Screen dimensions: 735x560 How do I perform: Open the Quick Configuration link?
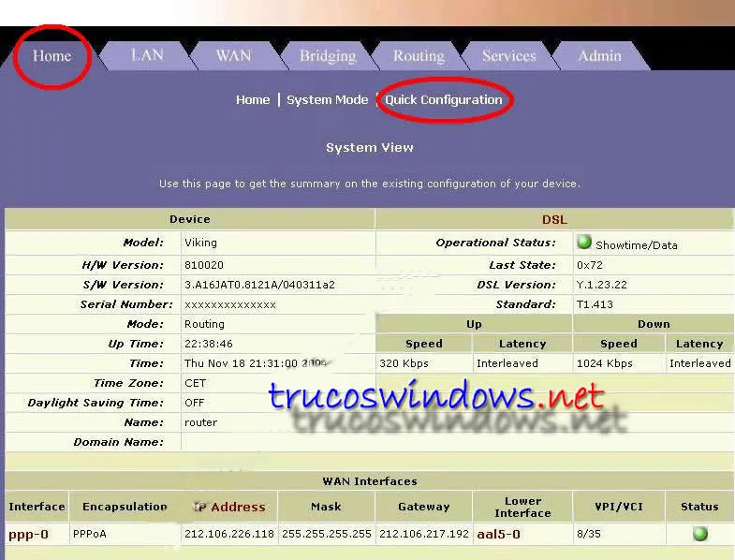[444, 100]
